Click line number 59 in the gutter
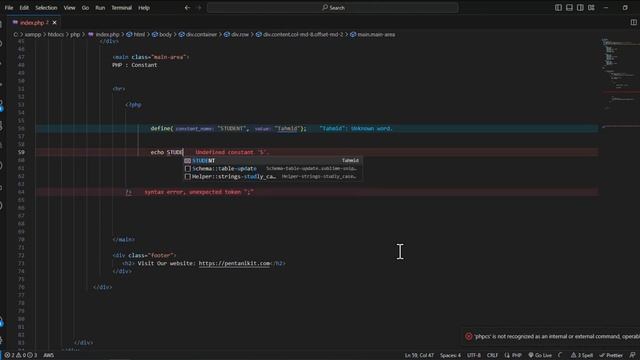 pos(21,152)
